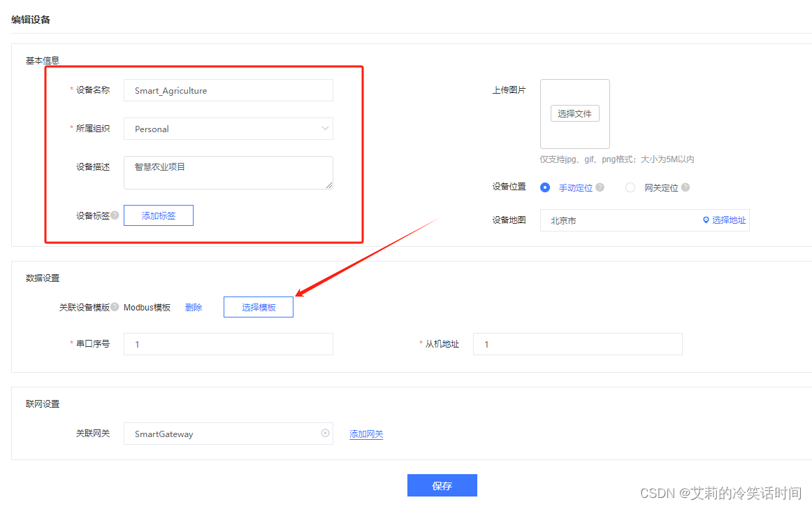The image size is (812, 507).
Task: Click inside the 设备描述 text area
Action: pos(229,173)
